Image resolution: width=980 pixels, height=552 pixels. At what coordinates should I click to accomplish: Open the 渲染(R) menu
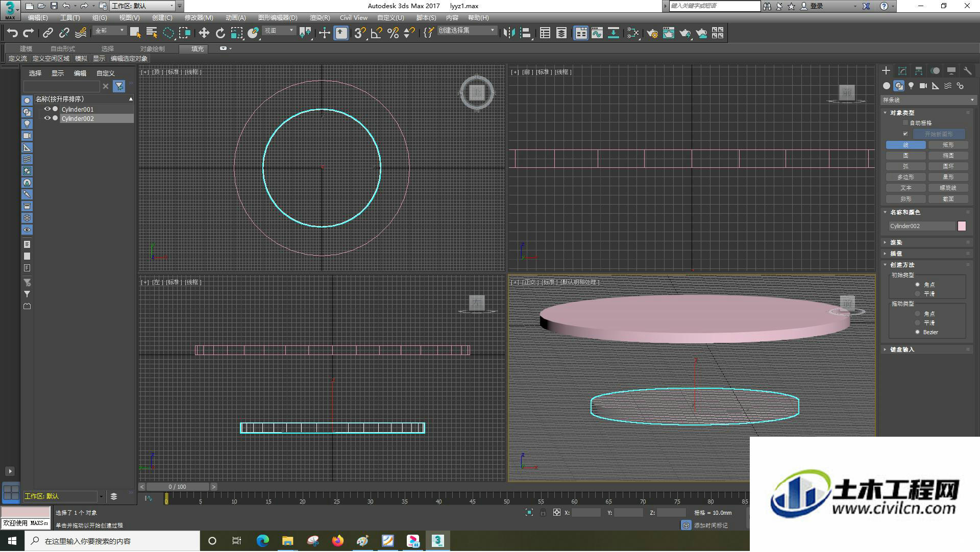(x=320, y=18)
